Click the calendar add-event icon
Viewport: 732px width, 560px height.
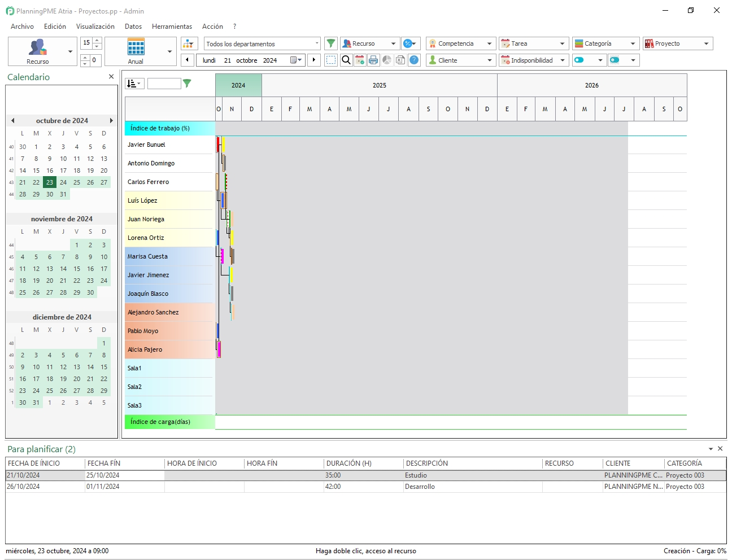360,60
